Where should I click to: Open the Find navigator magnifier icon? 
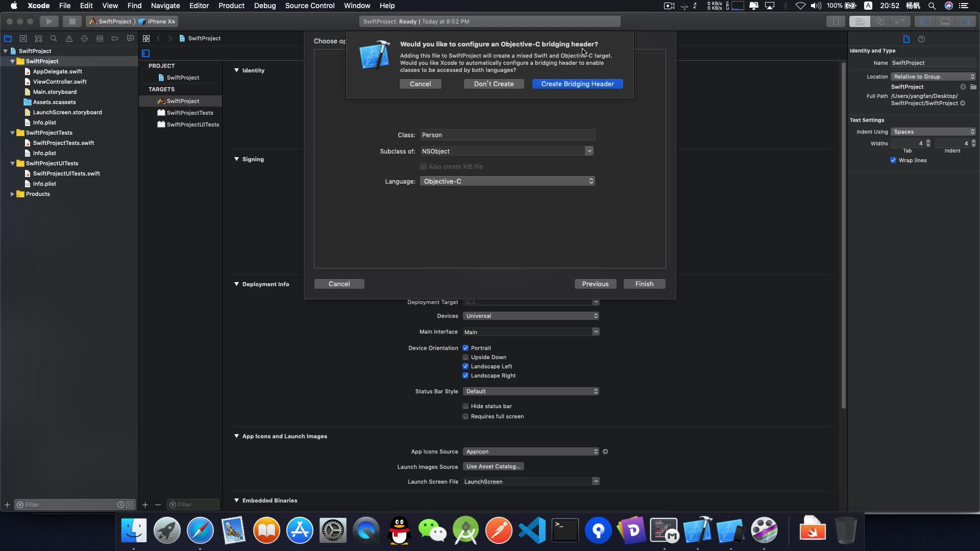click(54, 38)
